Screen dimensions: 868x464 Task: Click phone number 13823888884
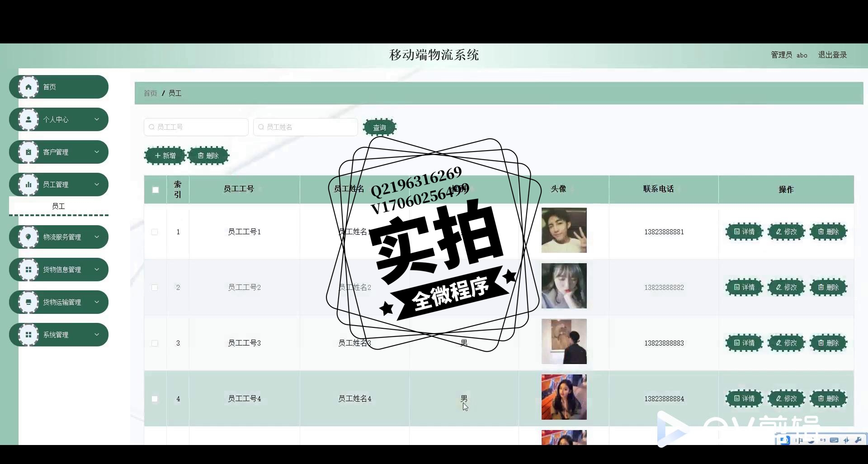(x=664, y=399)
